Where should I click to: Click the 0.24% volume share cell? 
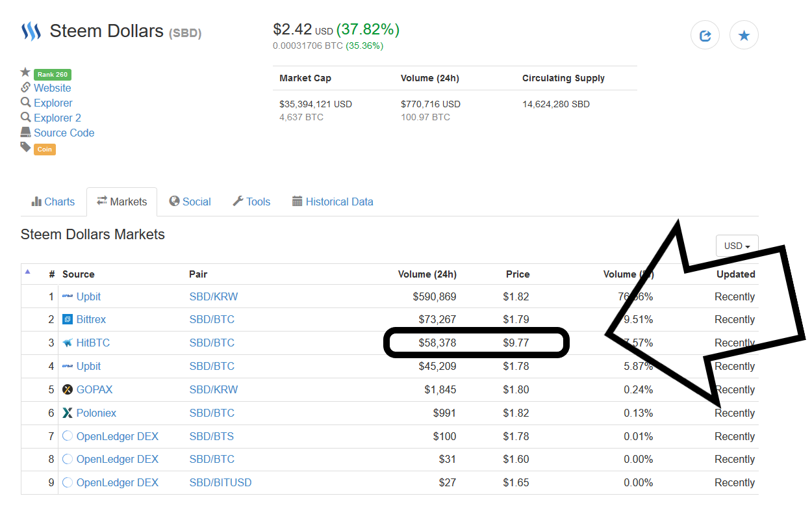[638, 389]
